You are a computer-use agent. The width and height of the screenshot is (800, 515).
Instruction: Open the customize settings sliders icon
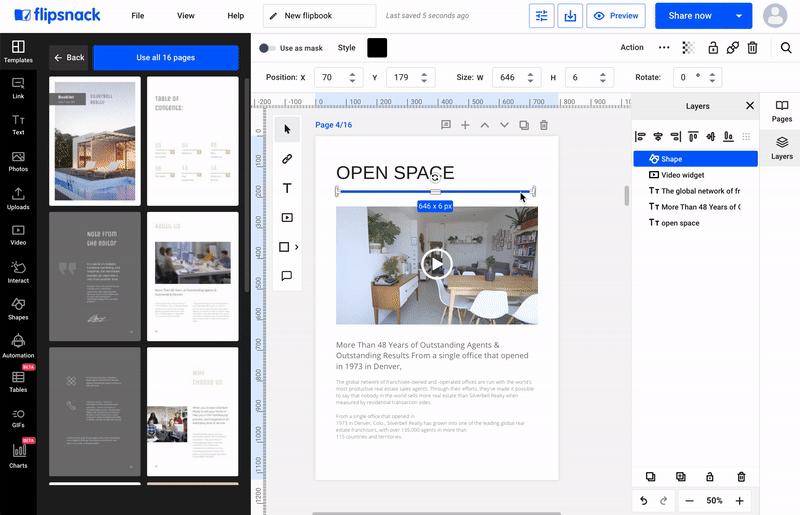[x=541, y=16]
